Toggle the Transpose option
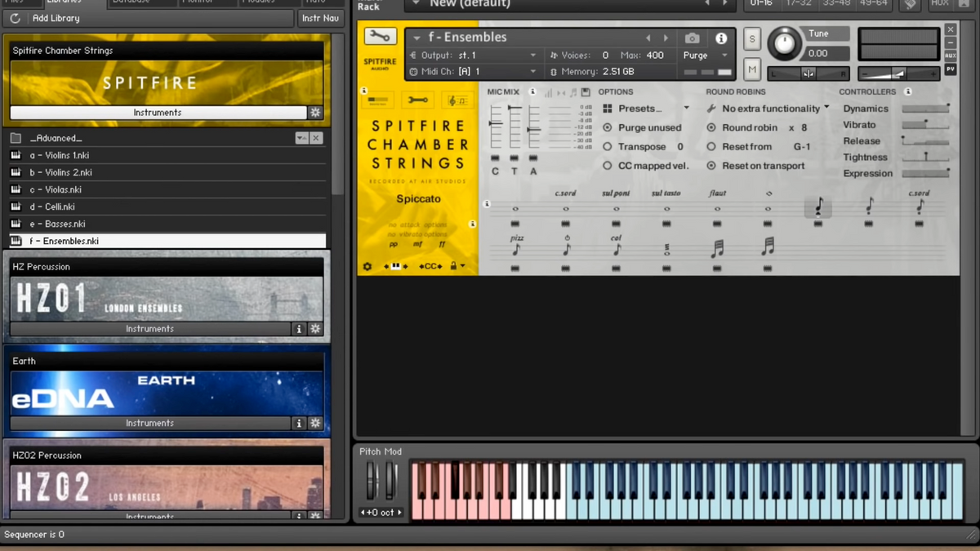980x551 pixels. point(608,147)
